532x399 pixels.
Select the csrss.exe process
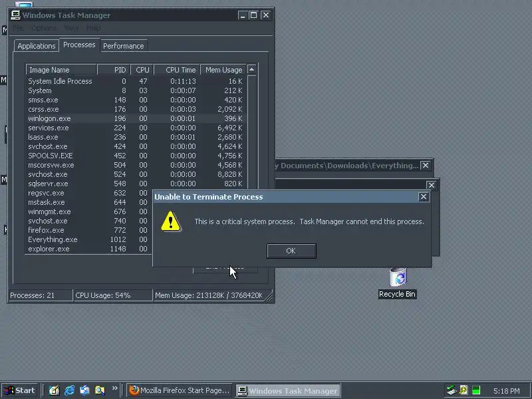[136, 109]
